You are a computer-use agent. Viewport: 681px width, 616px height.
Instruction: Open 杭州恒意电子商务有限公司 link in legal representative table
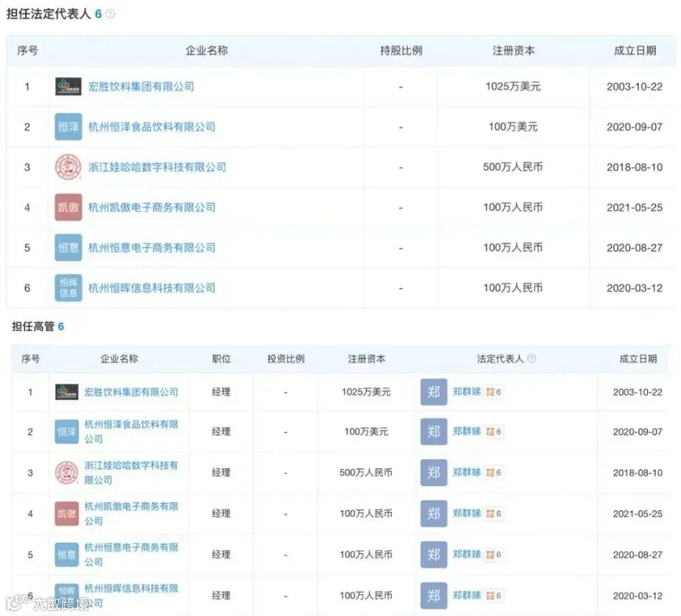point(152,247)
